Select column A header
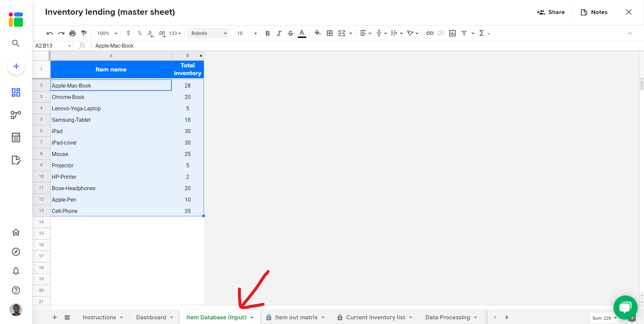 point(111,56)
